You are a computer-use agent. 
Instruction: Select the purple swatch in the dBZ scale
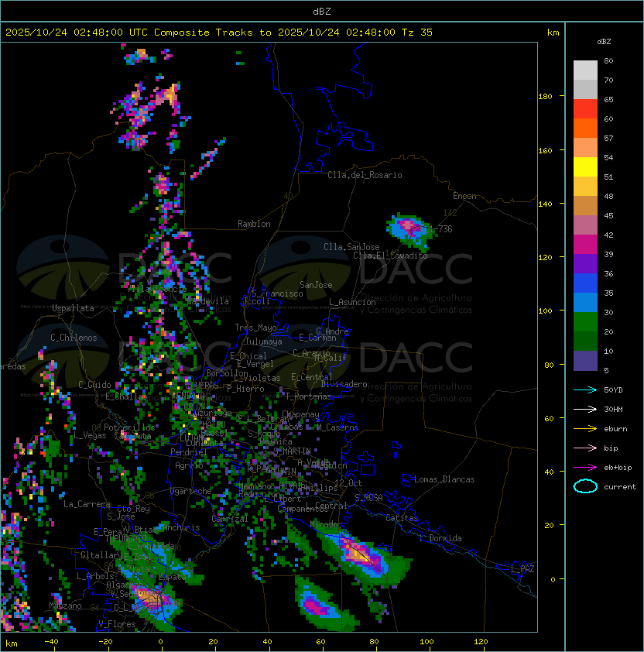[x=585, y=263]
